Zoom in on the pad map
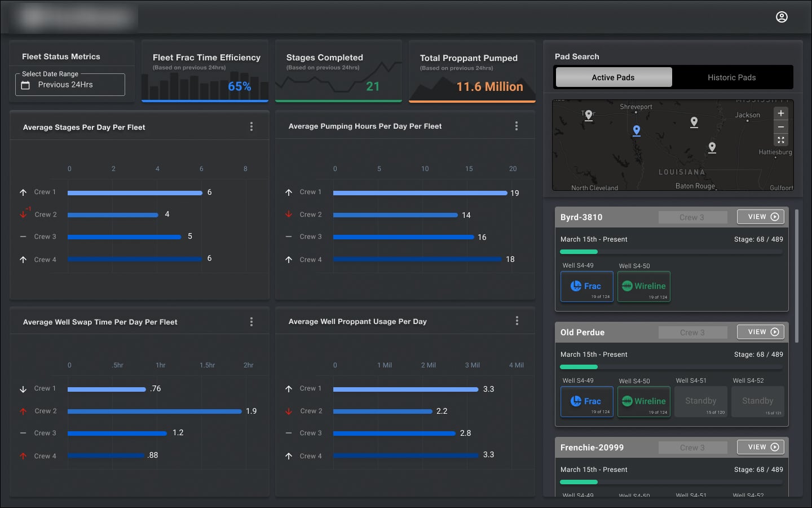This screenshot has height=508, width=812. (781, 113)
